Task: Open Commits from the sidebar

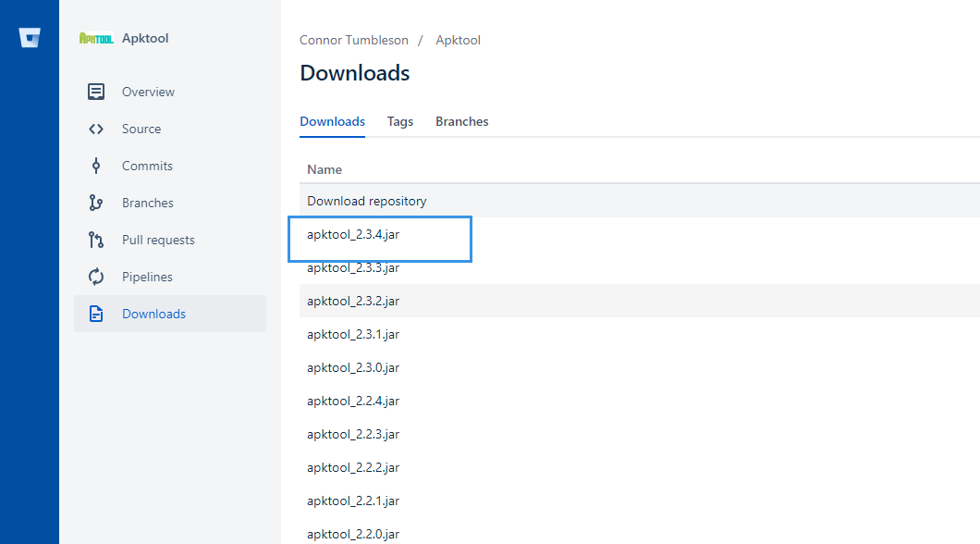Action: pos(147,166)
